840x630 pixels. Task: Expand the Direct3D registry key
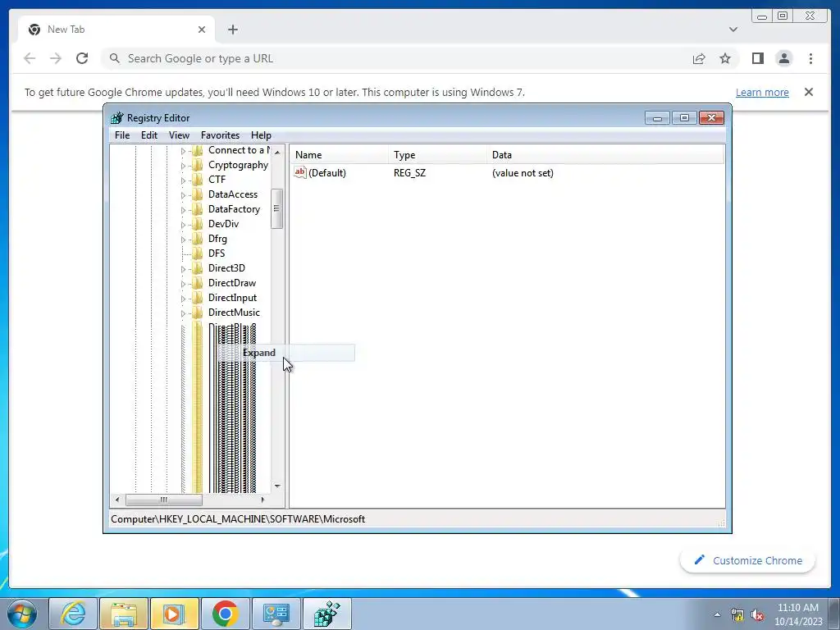183,268
